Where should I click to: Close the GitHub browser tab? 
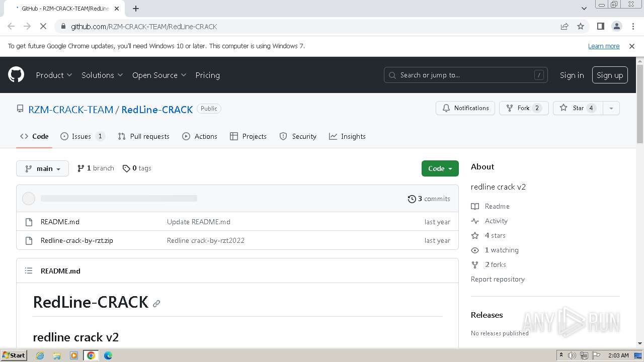click(117, 9)
